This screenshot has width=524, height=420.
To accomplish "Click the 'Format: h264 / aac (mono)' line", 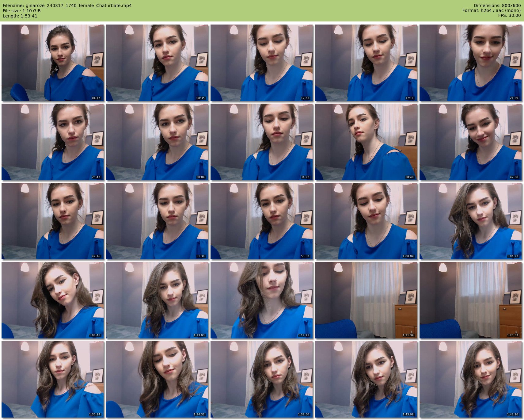I will tap(492, 11).
